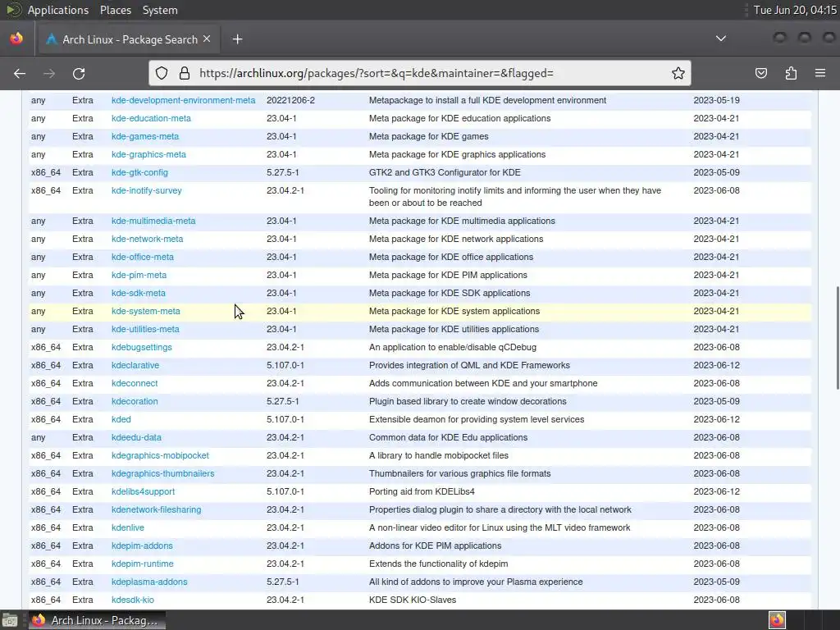This screenshot has width=840, height=630.
Task: Open kde-development-environment-meta package link
Action: [x=183, y=100]
